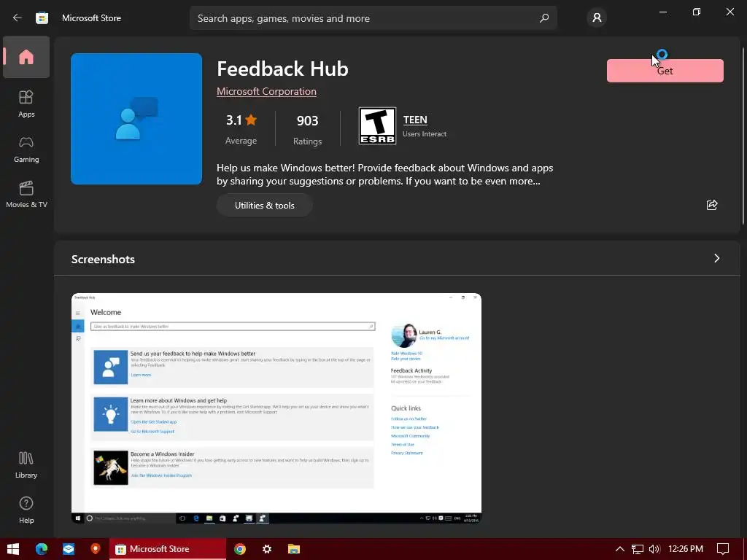The height and width of the screenshot is (560, 747).
Task: Open the user account profile icon
Action: click(597, 18)
